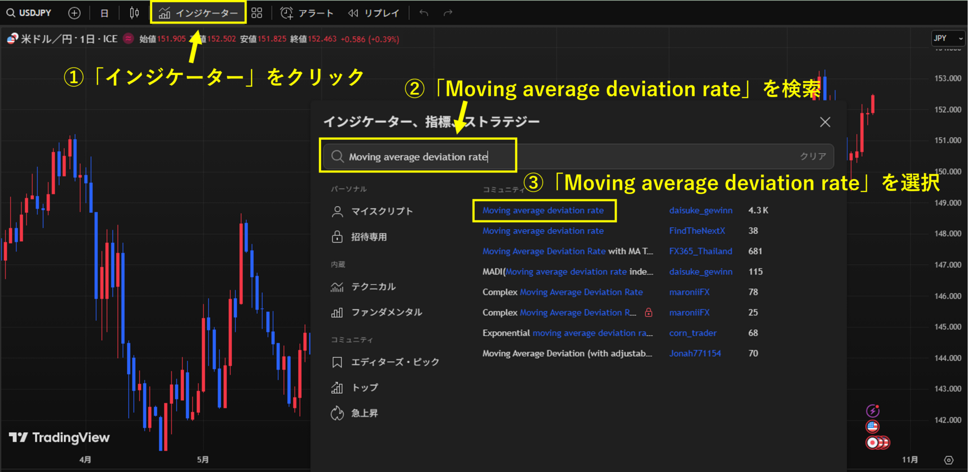Add a comparison symbol with the plus icon

point(75,13)
